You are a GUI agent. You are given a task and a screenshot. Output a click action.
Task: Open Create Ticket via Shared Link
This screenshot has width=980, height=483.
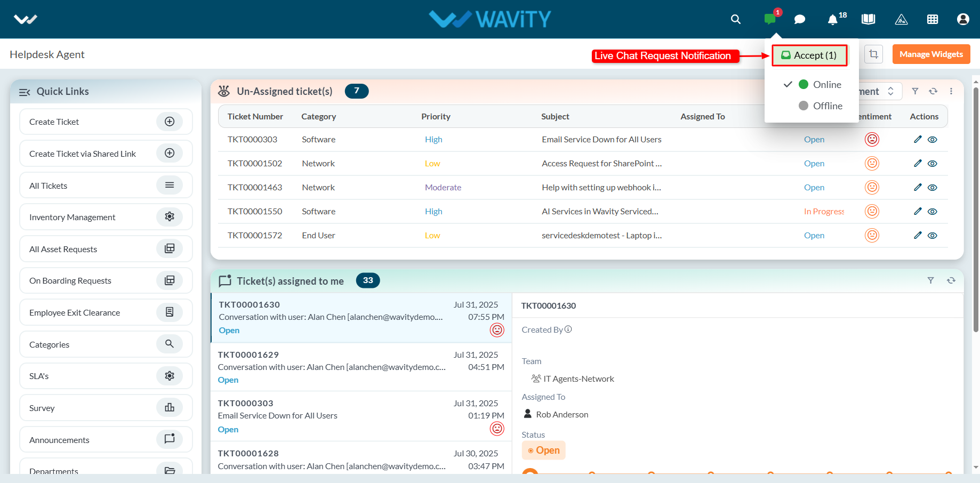106,153
